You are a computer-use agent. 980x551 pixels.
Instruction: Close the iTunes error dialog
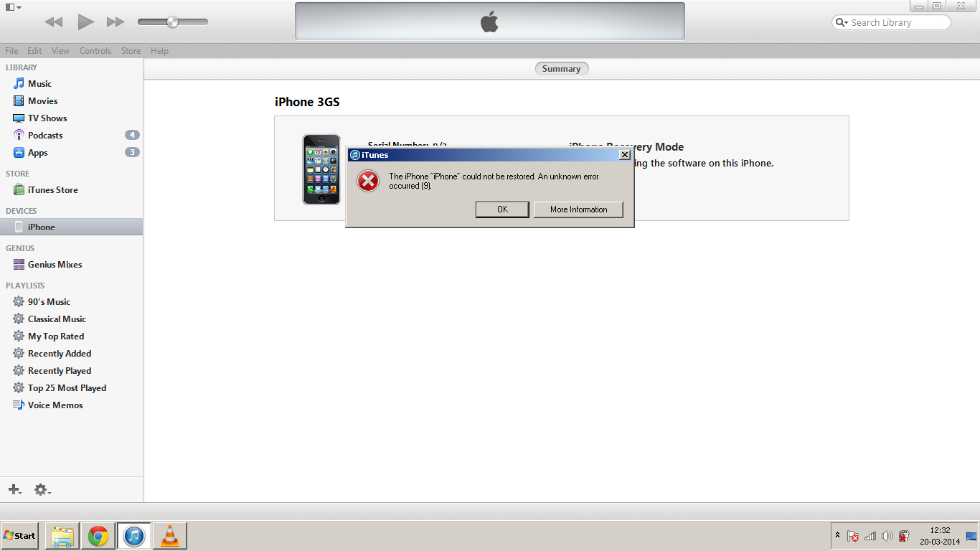point(624,155)
